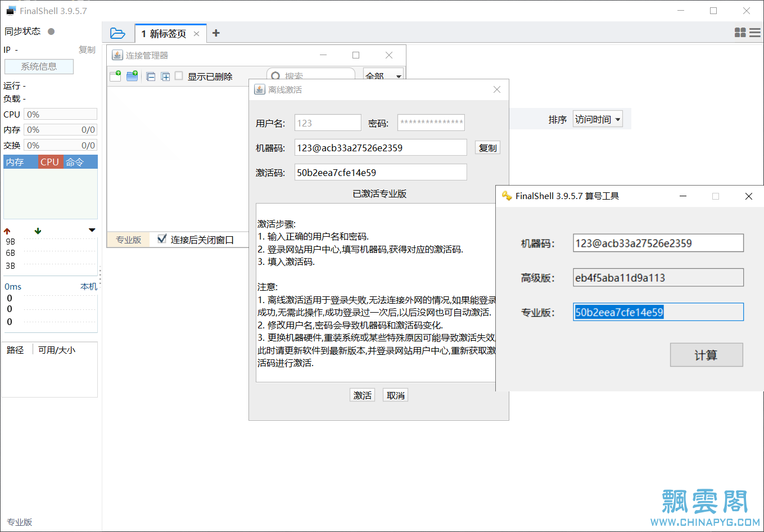Screen dimensions: 764x532
Task: Click the Java icon of 离线激活 dialog
Action: pos(260,89)
